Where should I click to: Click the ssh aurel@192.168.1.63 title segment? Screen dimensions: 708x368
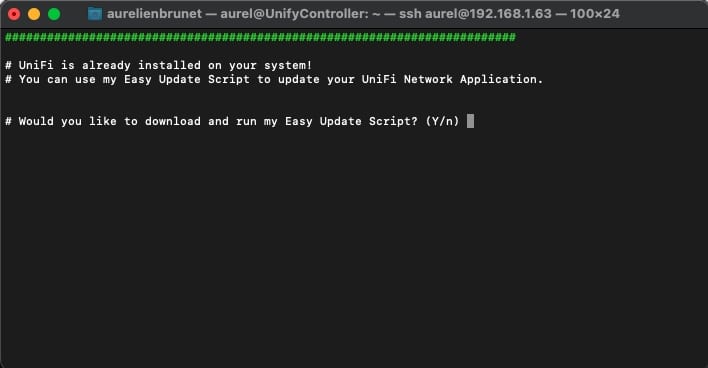tap(475, 14)
